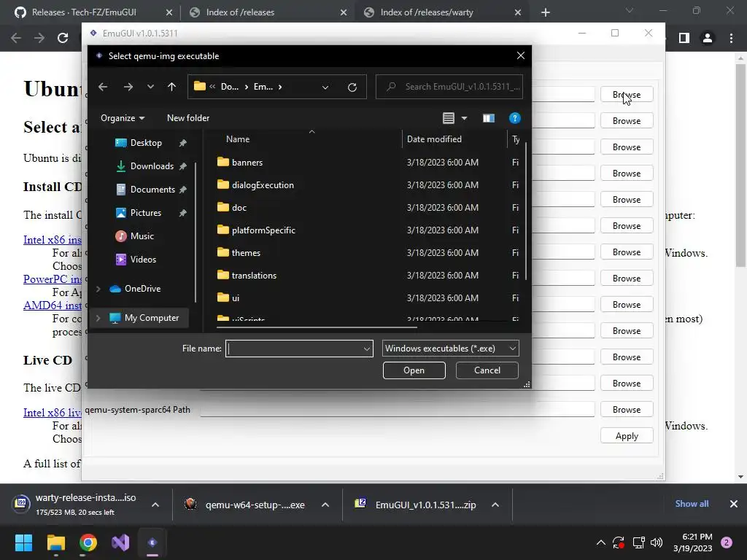Open recent locations chevron in file dialog
Screen dimensions: 747x560
[x=150, y=87]
